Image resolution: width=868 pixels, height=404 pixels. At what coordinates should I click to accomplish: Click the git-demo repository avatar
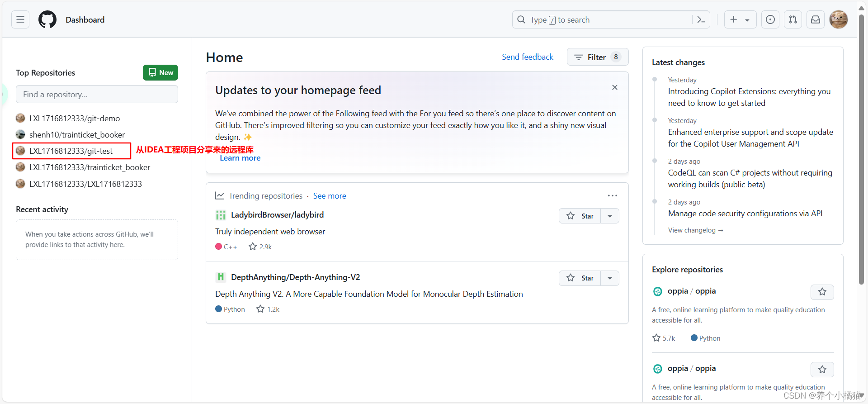[x=20, y=118]
